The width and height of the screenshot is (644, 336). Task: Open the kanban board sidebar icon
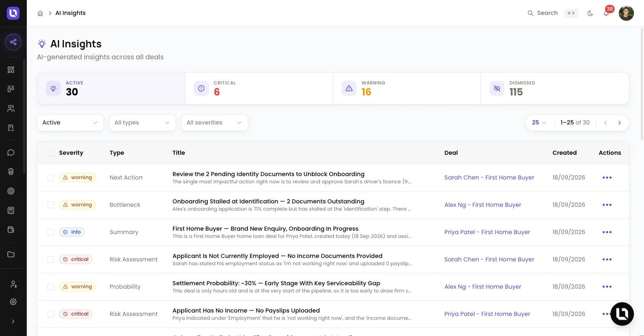[11, 89]
